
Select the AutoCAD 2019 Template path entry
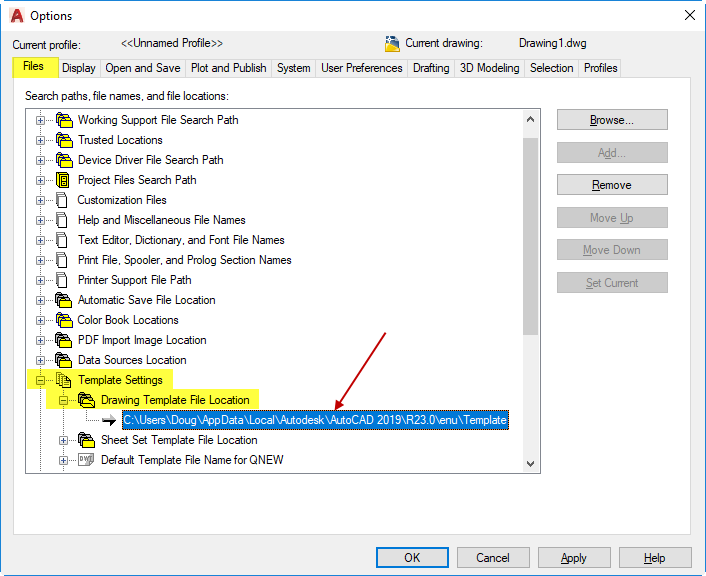click(315, 420)
